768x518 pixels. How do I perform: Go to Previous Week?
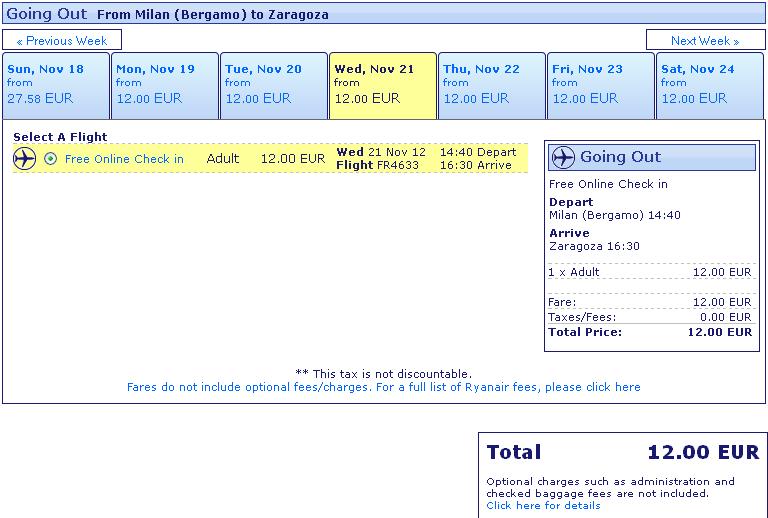pyautogui.click(x=62, y=40)
